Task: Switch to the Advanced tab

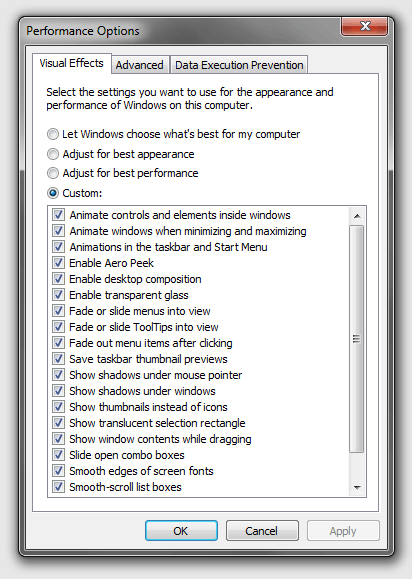Action: [x=140, y=65]
